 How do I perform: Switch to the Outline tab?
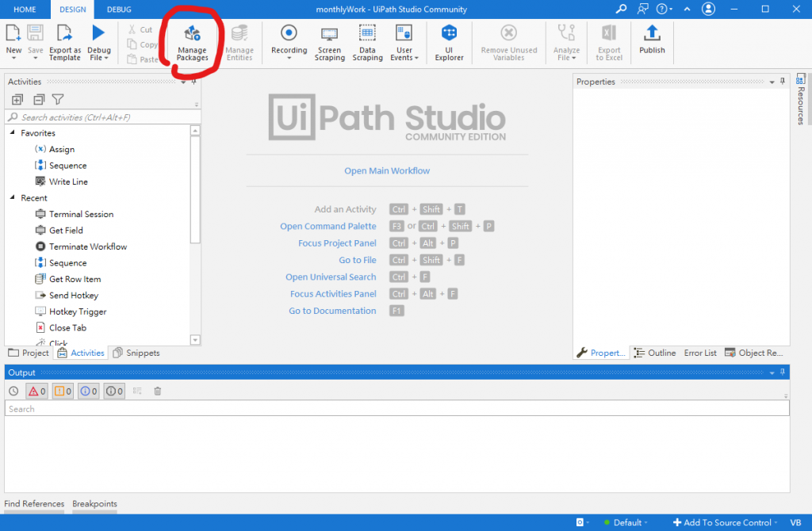[x=655, y=353]
